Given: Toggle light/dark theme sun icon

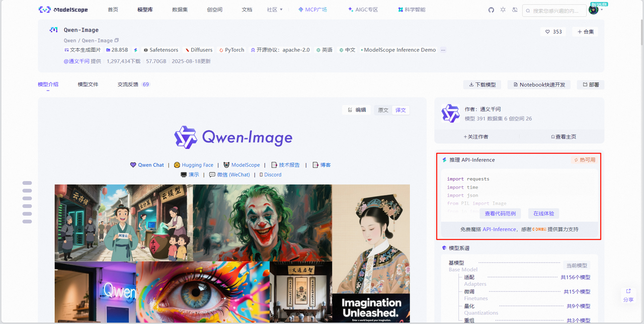Looking at the screenshot, I should coord(503,10).
